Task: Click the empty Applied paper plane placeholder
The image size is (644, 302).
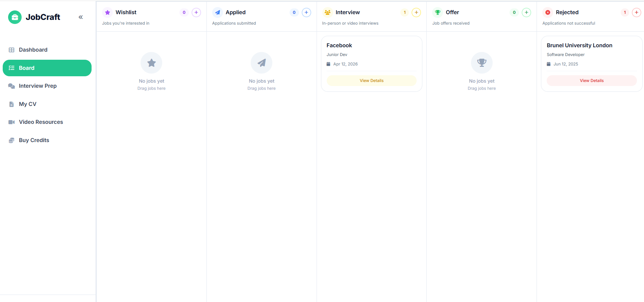Action: coord(262,63)
